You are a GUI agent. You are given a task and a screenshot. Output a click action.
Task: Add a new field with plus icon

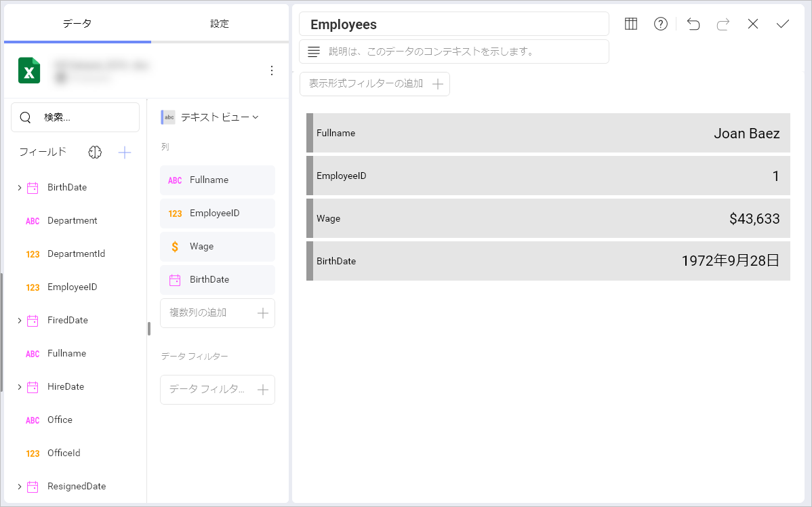[x=124, y=153]
